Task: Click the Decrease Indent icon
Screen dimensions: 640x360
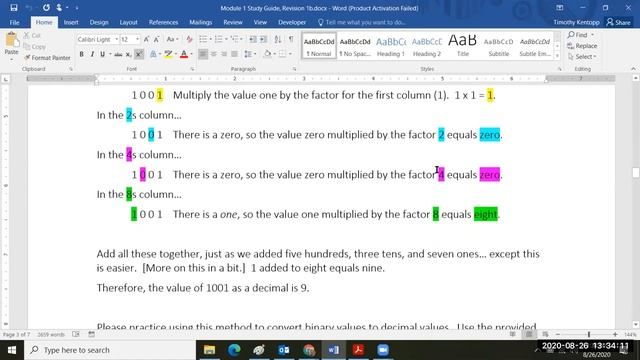Action: click(x=253, y=39)
